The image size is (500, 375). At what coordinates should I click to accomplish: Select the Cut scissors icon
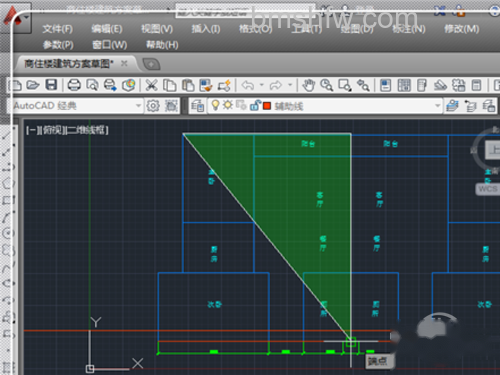[x=151, y=85]
